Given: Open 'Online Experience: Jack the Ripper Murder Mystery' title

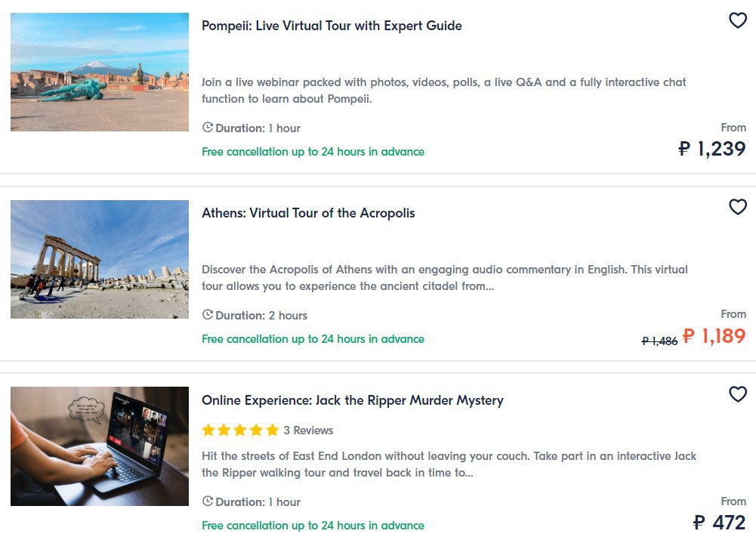Looking at the screenshot, I should [x=352, y=400].
